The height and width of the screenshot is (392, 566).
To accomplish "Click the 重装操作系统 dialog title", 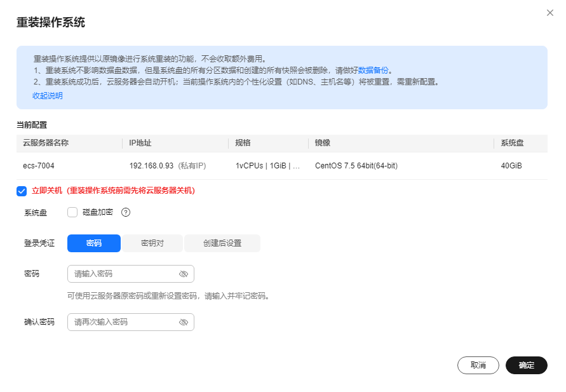I will pos(51,22).
